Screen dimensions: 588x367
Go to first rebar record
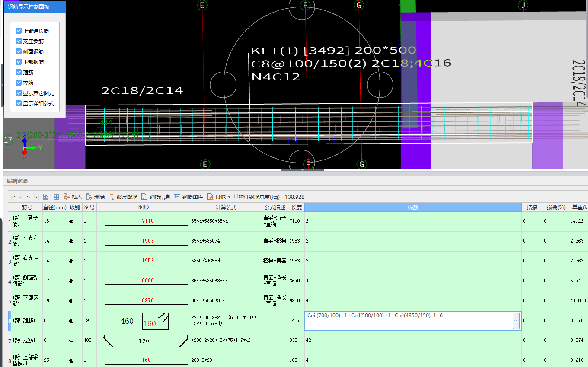(13, 197)
